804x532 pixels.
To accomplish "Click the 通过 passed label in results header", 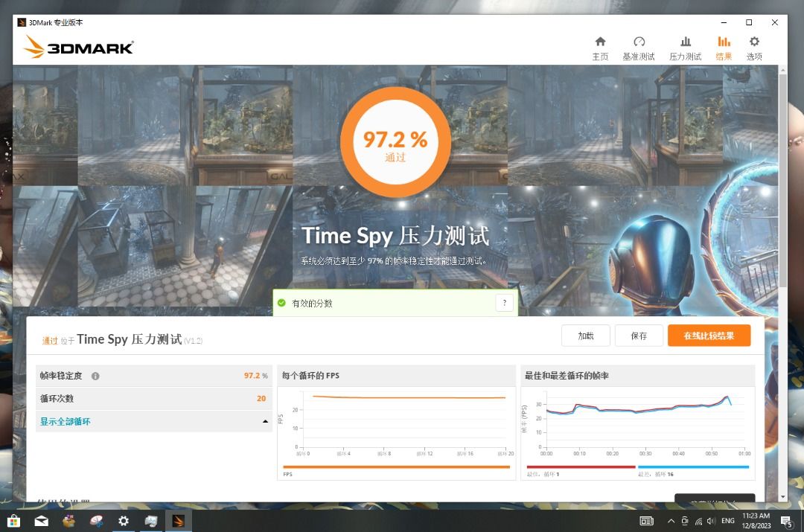I will [x=50, y=341].
